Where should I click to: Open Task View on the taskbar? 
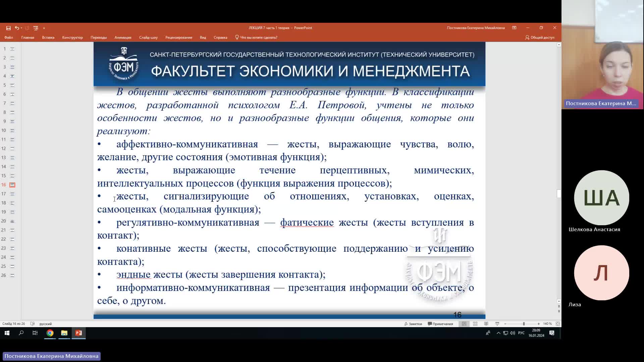(35, 333)
